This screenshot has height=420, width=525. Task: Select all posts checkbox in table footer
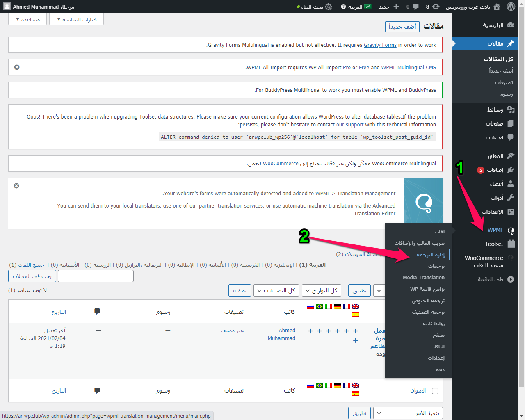pyautogui.click(x=435, y=391)
